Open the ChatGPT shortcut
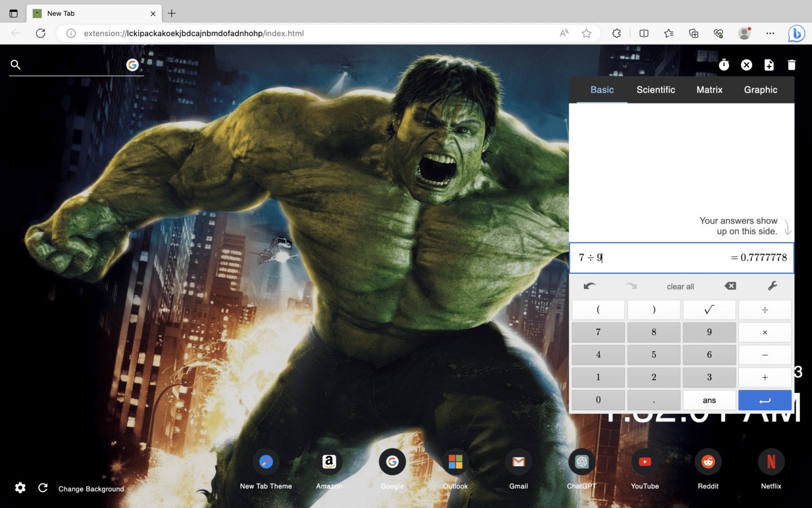Screen dimensions: 812x508 pos(582,462)
